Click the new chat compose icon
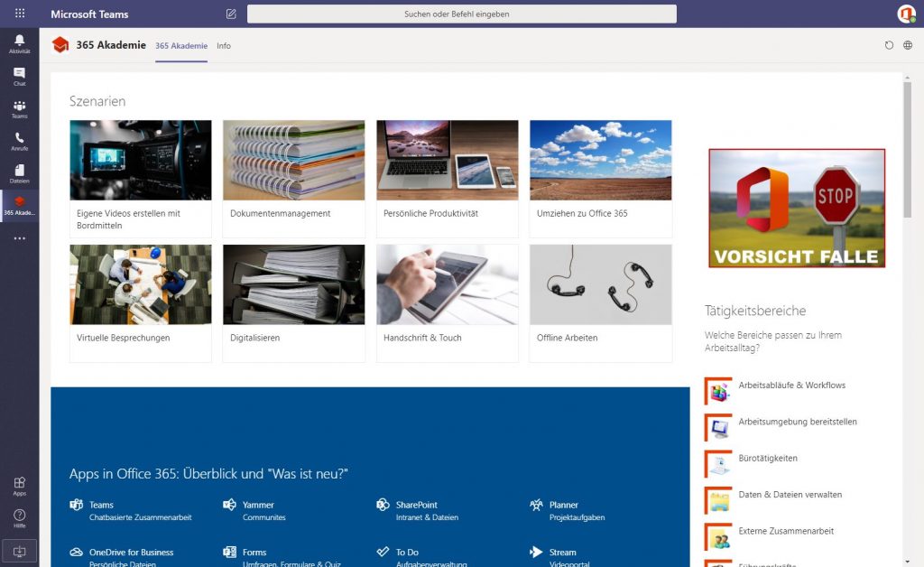This screenshot has height=567, width=924. point(231,14)
